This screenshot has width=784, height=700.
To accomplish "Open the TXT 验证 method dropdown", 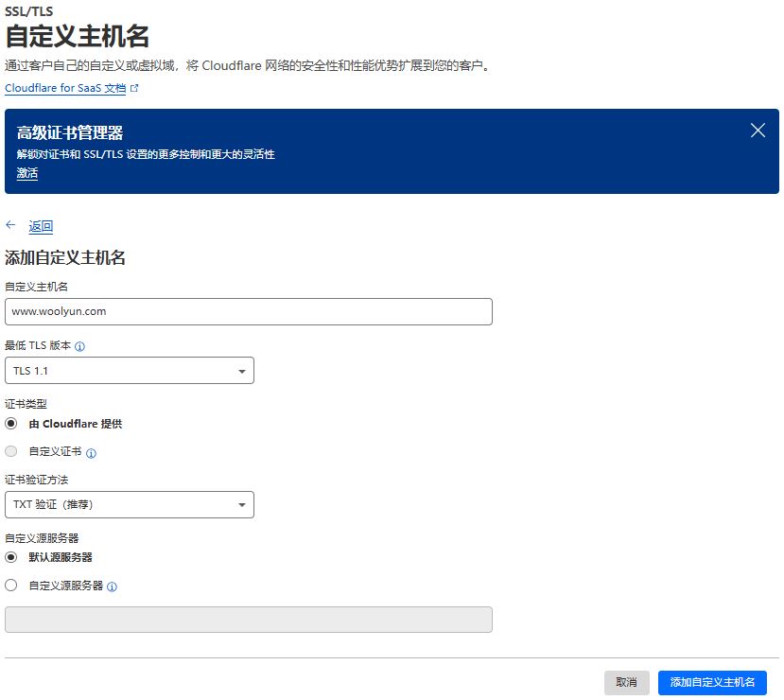I will click(x=130, y=504).
